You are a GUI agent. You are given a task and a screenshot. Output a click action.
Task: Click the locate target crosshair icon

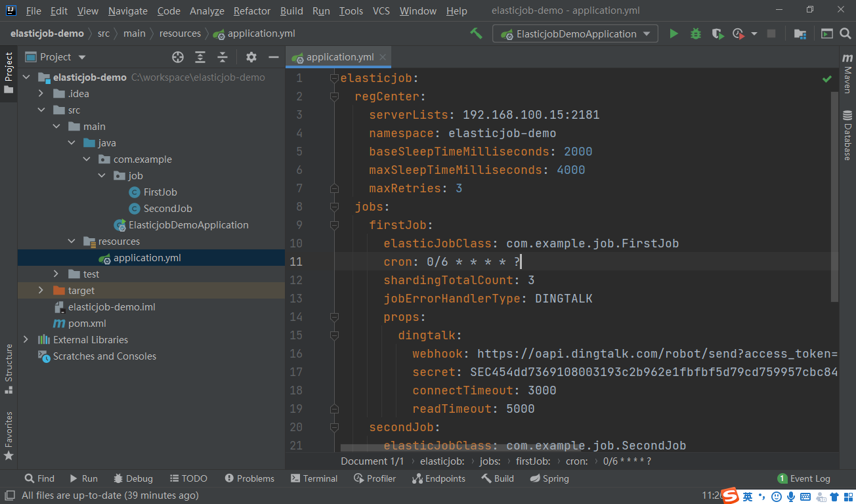[x=178, y=57]
